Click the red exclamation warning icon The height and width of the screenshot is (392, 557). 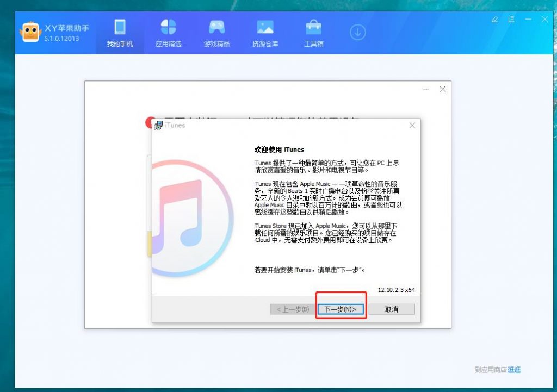[150, 122]
